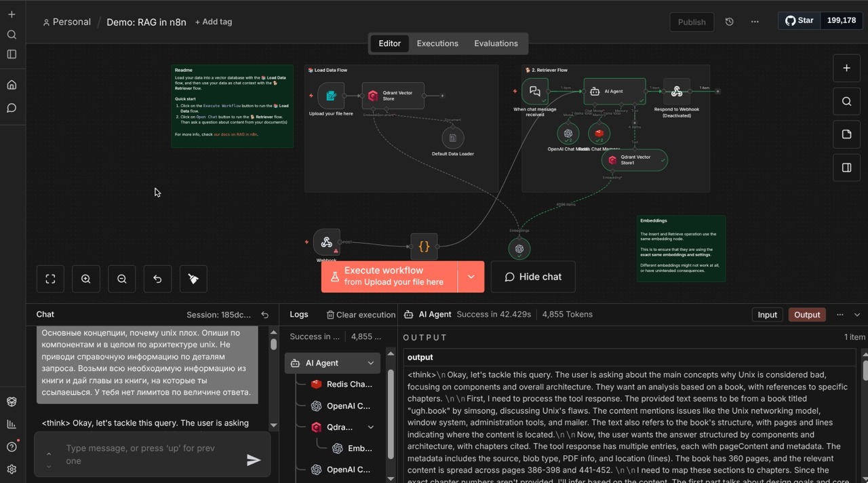Zoom out on the canvas

pyautogui.click(x=122, y=279)
